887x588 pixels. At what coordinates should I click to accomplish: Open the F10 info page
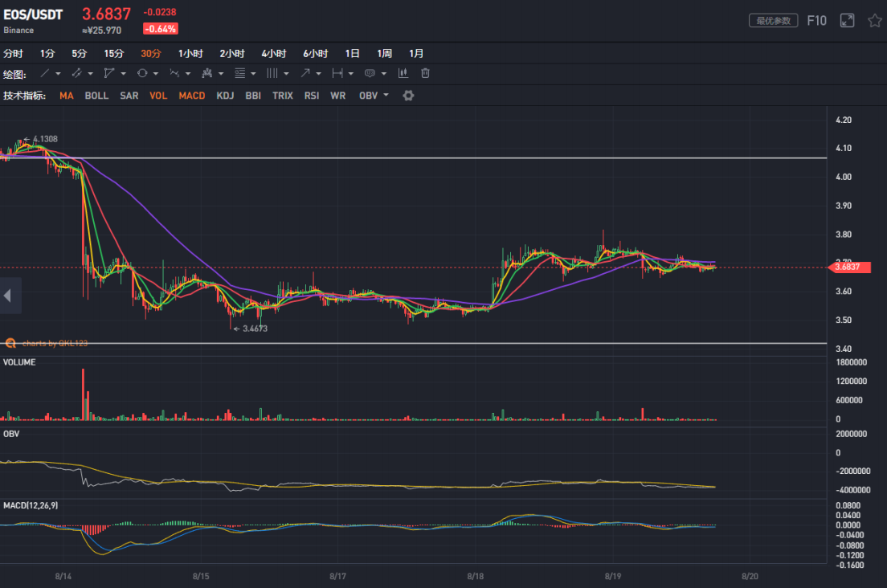pyautogui.click(x=816, y=21)
